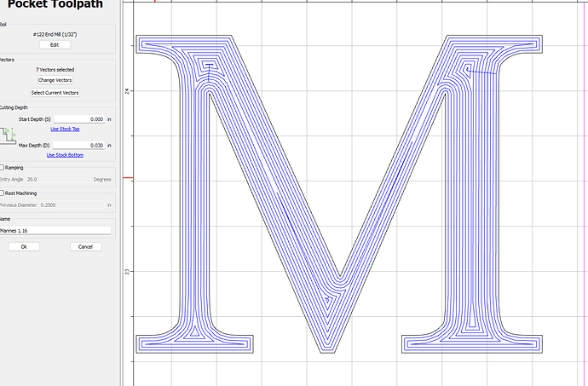588x386 pixels.
Task: Select the '7 Vectors selected' text
Action: click(x=55, y=70)
